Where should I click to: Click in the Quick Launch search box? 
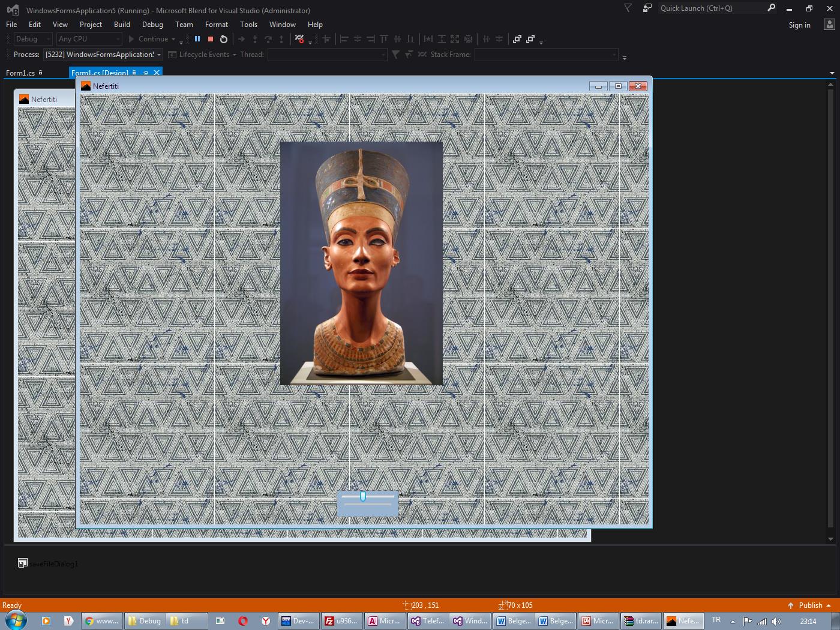tap(711, 8)
